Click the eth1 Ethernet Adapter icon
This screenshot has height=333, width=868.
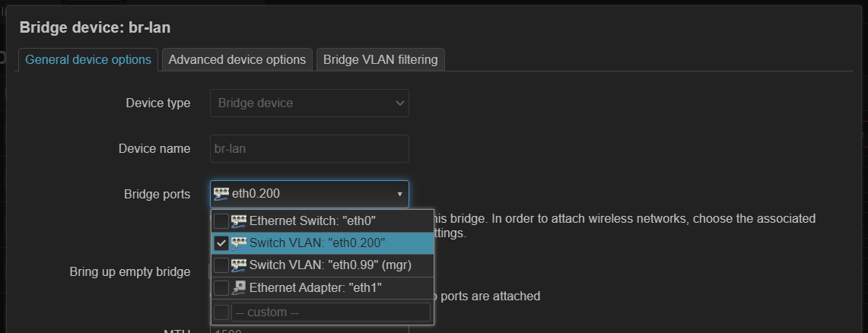239,288
